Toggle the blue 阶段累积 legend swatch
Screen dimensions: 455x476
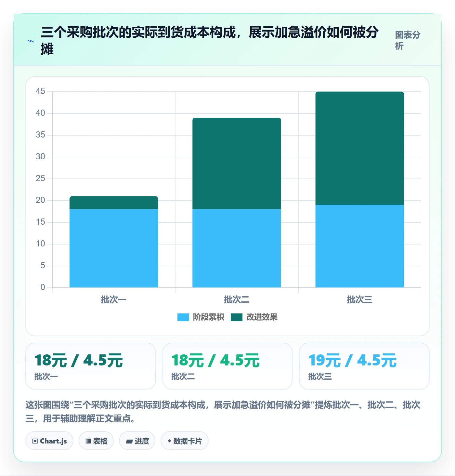click(183, 317)
